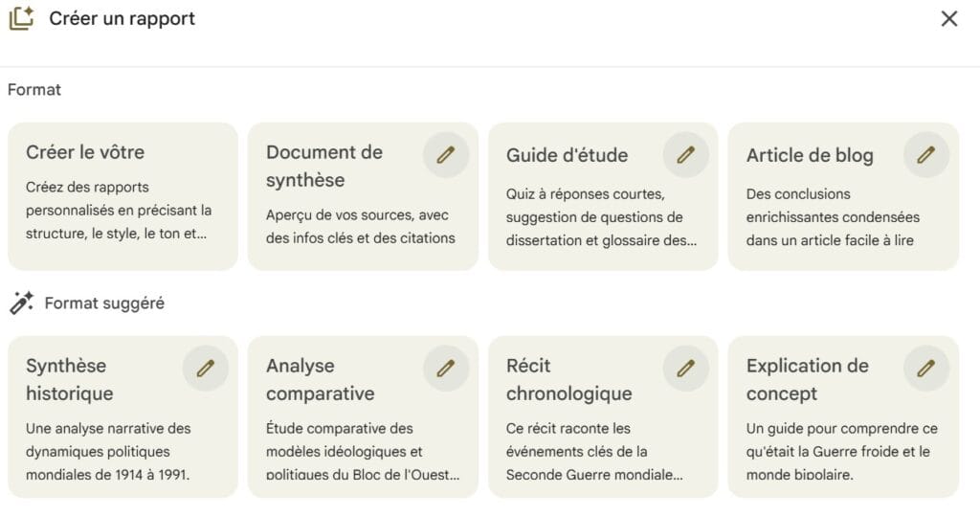Close the Créer un rapport dialog
Image resolution: width=980 pixels, height=516 pixels.
pos(948,18)
